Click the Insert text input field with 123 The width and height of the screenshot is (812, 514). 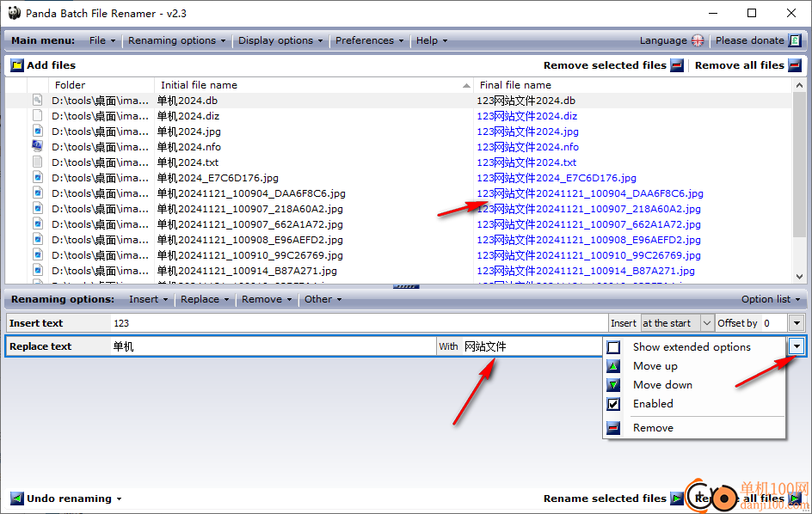(359, 323)
